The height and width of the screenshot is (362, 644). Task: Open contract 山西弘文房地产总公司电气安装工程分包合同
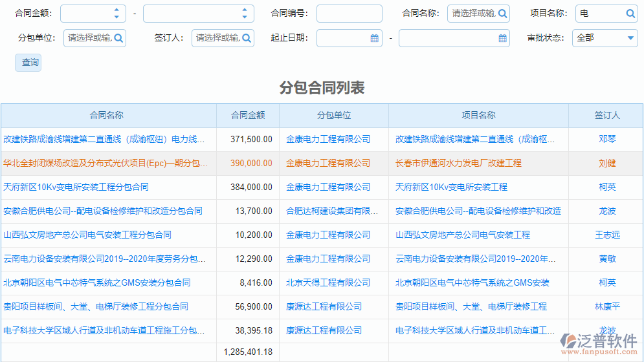tap(87, 235)
